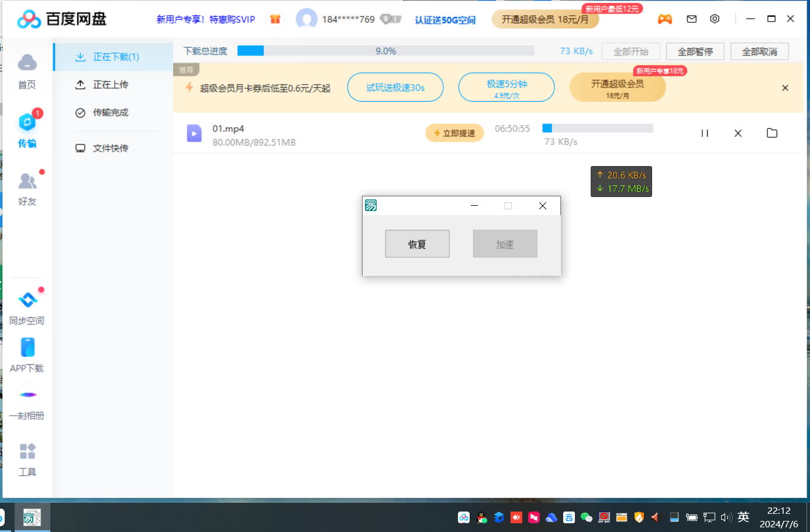Open the game controller icon in header
The image size is (810, 532).
pyautogui.click(x=665, y=19)
